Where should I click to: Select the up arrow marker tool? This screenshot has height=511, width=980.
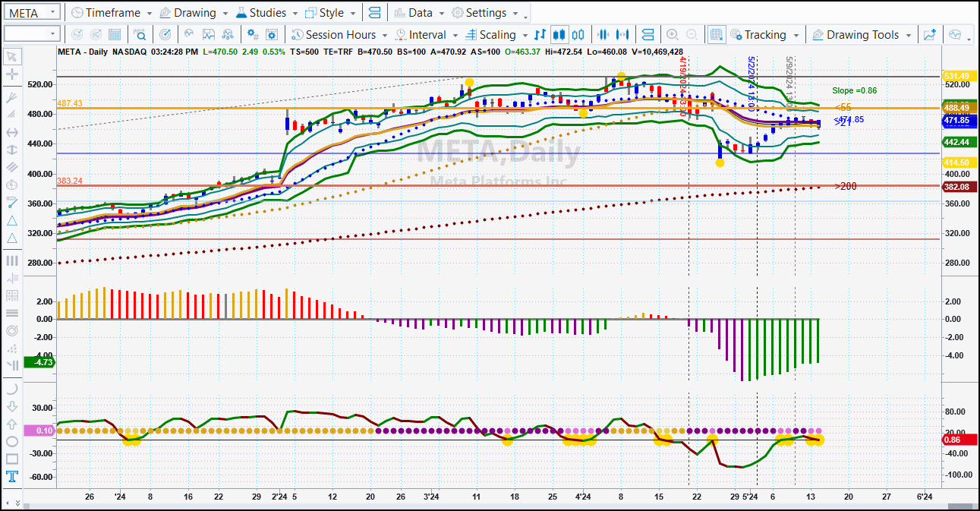pos(11,424)
